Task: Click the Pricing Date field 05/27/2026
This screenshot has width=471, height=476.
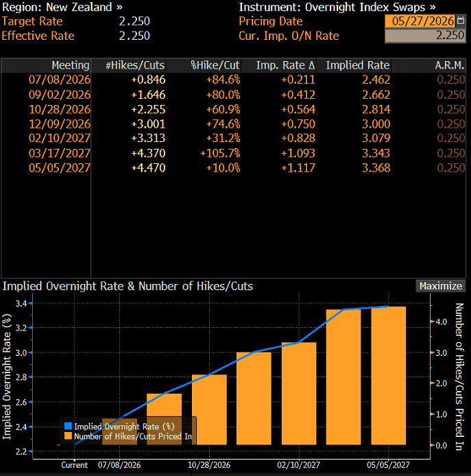Action: [420, 21]
